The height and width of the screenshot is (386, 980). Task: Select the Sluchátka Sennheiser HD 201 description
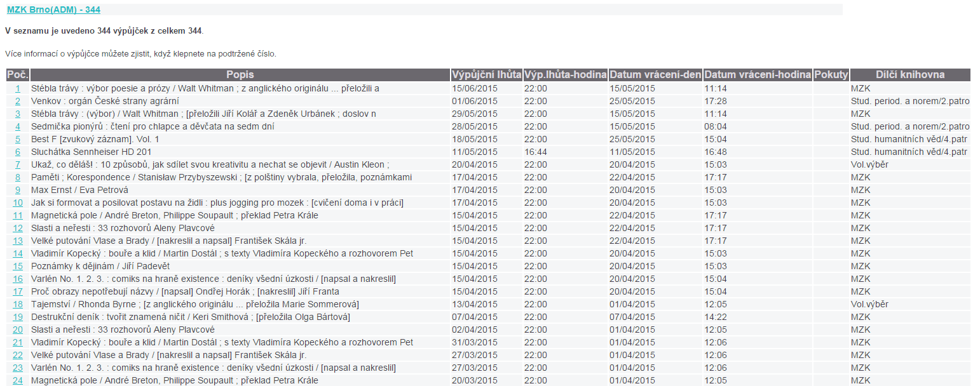[91, 152]
